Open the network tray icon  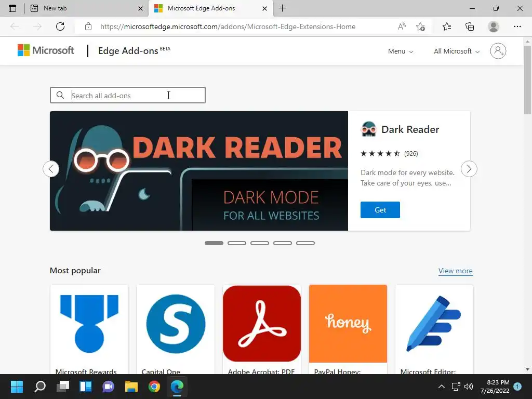[x=456, y=387]
